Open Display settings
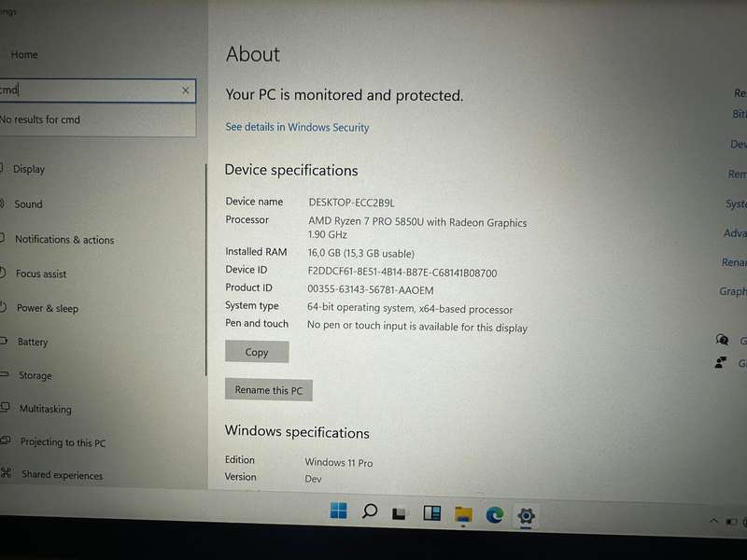This screenshot has width=747, height=560. 29,169
